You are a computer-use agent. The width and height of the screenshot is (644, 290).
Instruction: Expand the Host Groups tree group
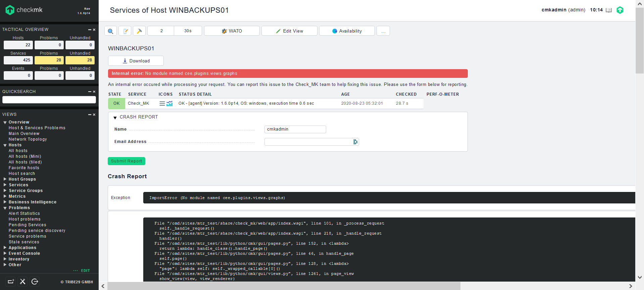click(x=5, y=179)
